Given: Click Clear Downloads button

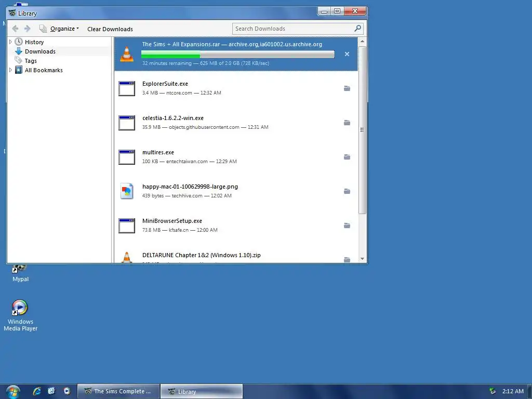Looking at the screenshot, I should coord(110,29).
